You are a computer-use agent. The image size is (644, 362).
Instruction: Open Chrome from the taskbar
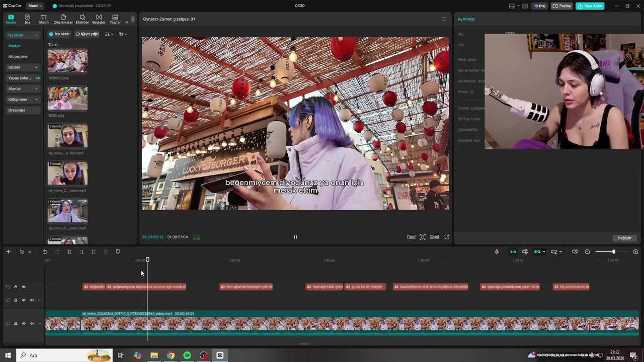click(x=171, y=355)
